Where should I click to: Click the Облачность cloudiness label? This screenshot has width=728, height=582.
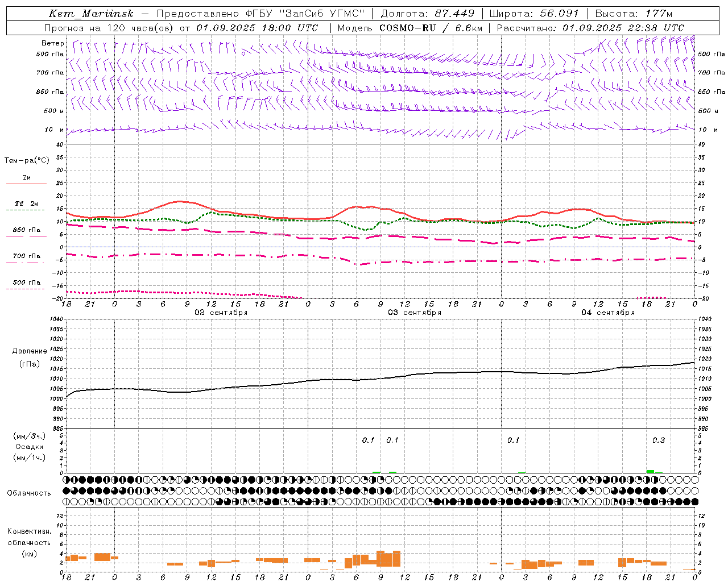[29, 493]
